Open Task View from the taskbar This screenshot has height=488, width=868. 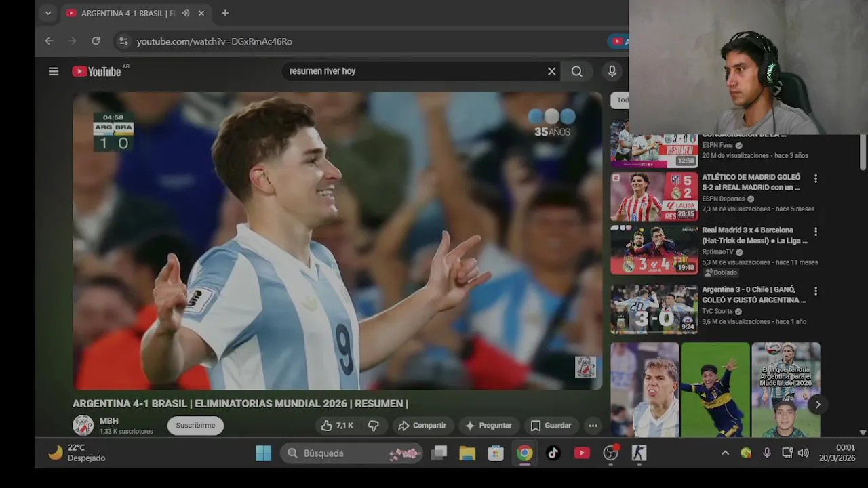(439, 453)
